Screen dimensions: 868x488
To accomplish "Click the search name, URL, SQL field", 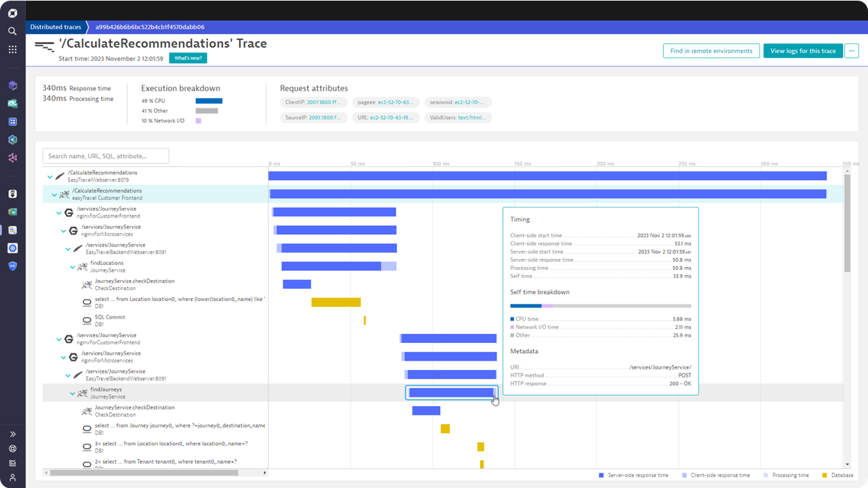I will click(106, 157).
